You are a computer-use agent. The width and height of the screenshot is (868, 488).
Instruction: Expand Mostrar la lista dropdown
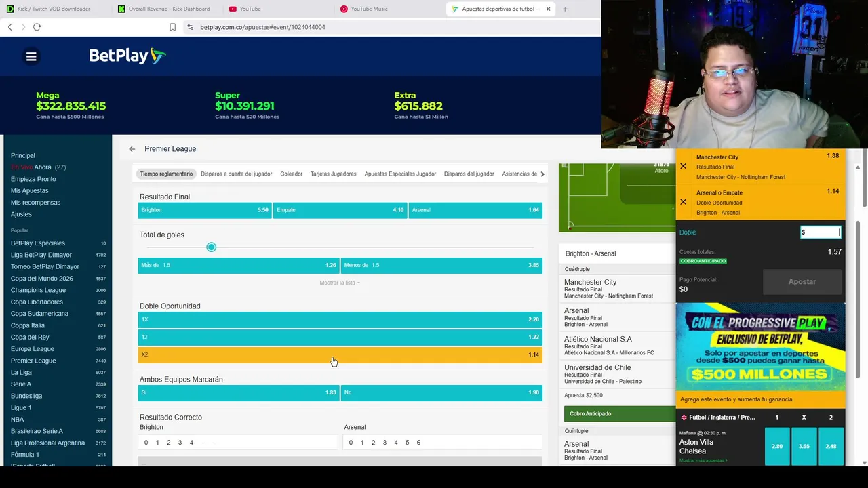pos(340,283)
